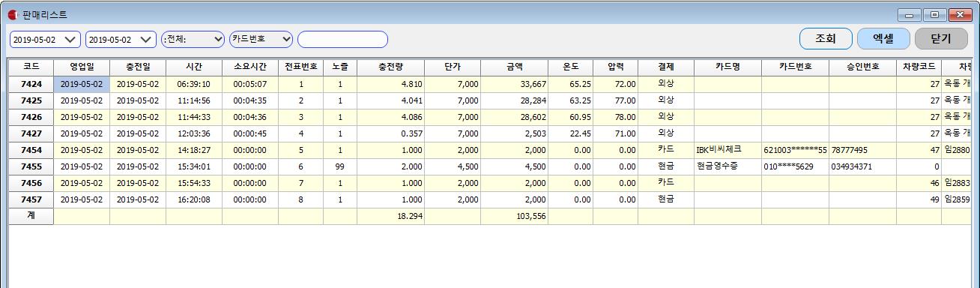Click the 카드명 column header
The image size is (980, 288).
click(728, 67)
